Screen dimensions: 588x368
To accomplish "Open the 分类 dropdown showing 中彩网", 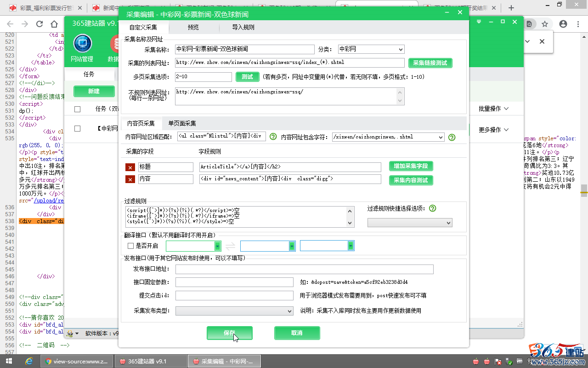I will pyautogui.click(x=371, y=49).
